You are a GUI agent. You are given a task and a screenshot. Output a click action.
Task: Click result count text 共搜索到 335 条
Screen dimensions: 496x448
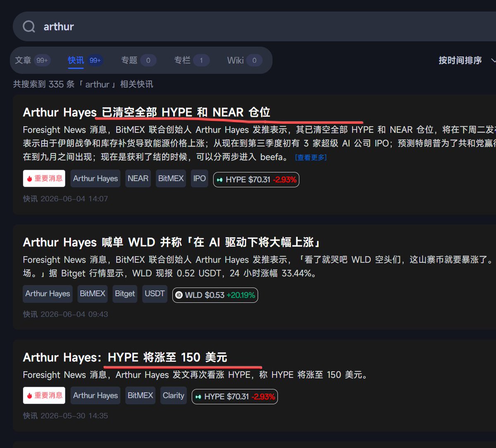tap(83, 84)
